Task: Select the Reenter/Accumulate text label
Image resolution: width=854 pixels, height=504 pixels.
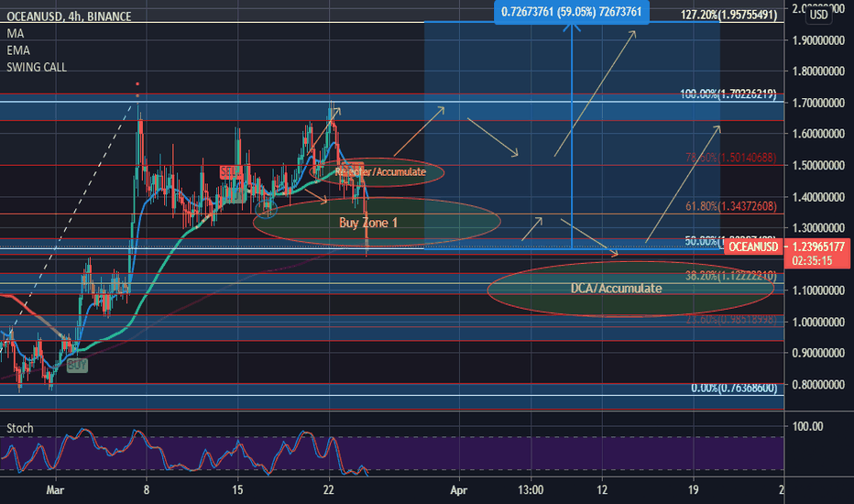Action: (x=380, y=172)
